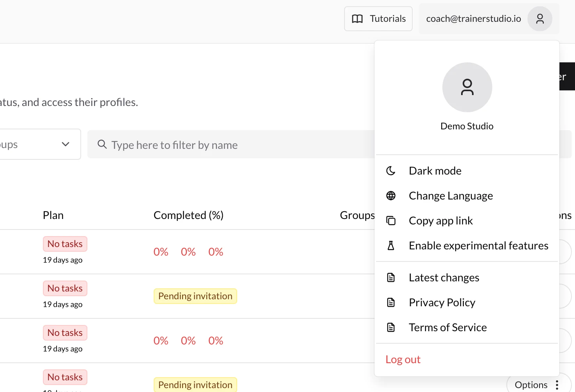
Task: Click the document icon beside Privacy Policy
Action: tap(391, 302)
